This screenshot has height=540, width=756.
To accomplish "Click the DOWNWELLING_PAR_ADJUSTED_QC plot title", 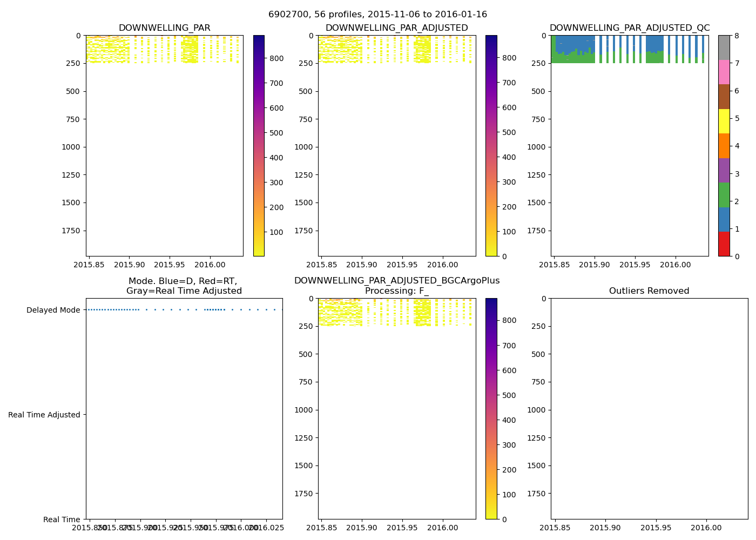I will (629, 28).
